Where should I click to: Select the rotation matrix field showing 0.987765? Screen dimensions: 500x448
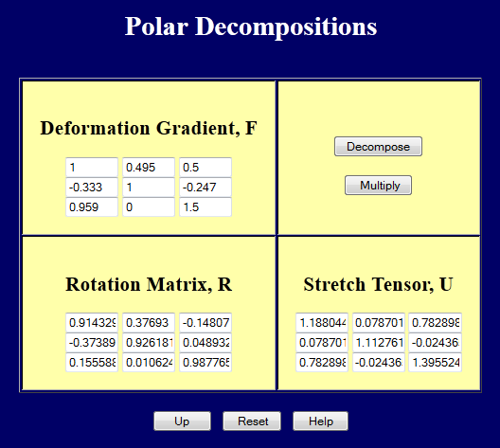click(x=205, y=362)
